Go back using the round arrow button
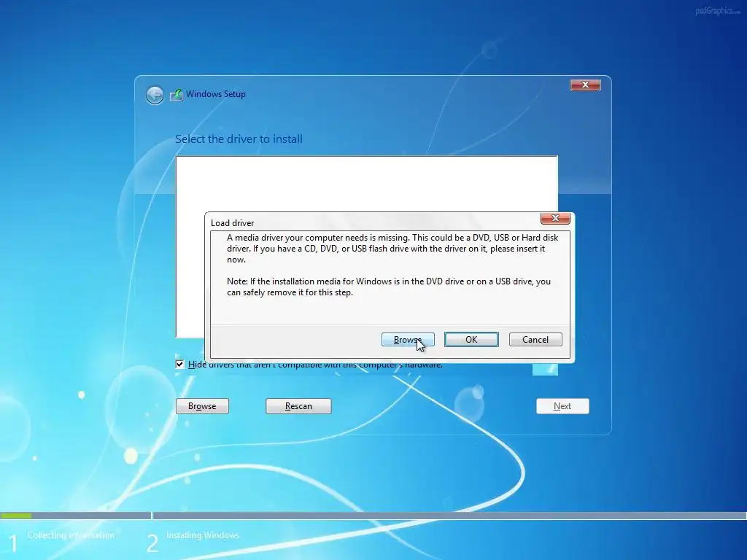The image size is (747, 560). click(x=155, y=95)
